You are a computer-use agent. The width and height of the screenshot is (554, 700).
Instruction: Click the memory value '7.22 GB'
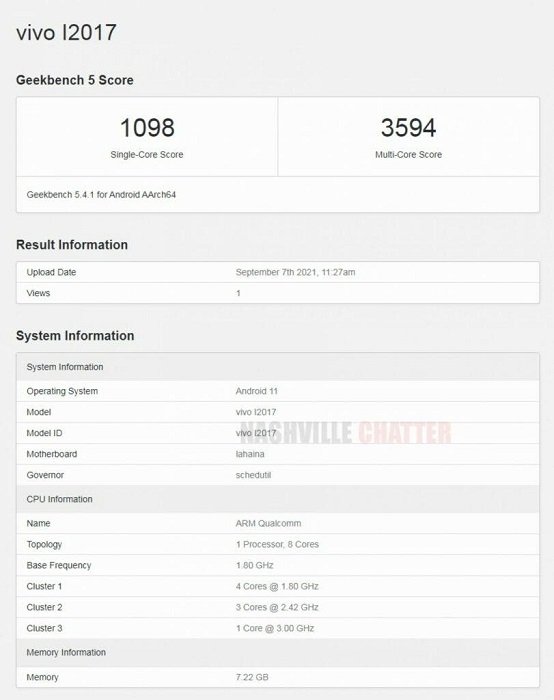[252, 677]
